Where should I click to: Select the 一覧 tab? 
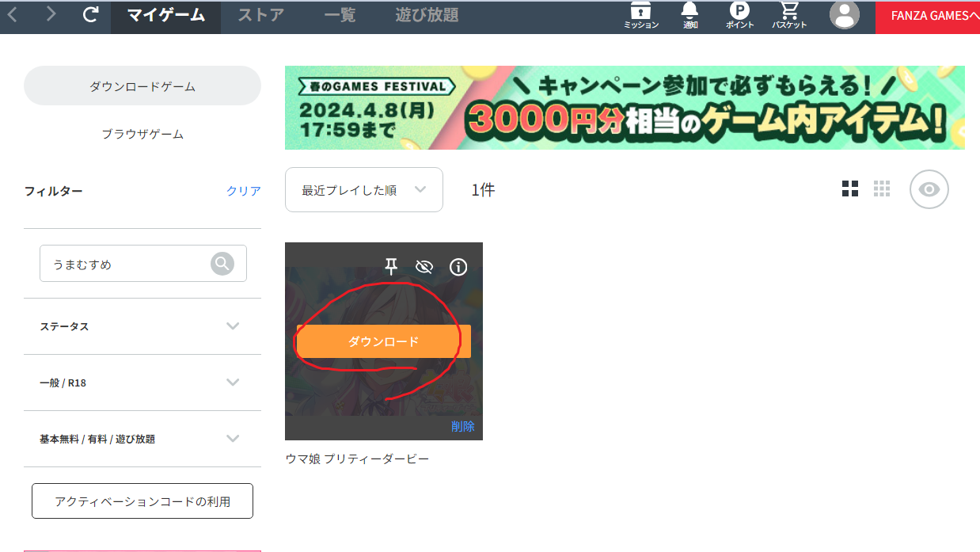pyautogui.click(x=340, y=16)
